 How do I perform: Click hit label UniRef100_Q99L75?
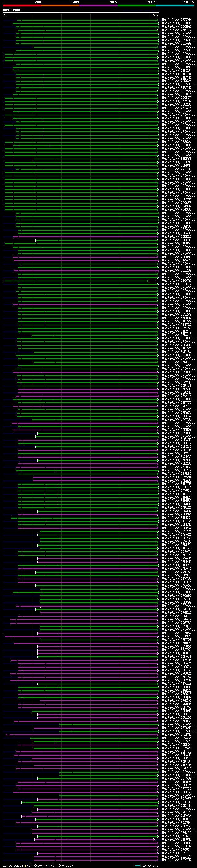tap(176, 98)
